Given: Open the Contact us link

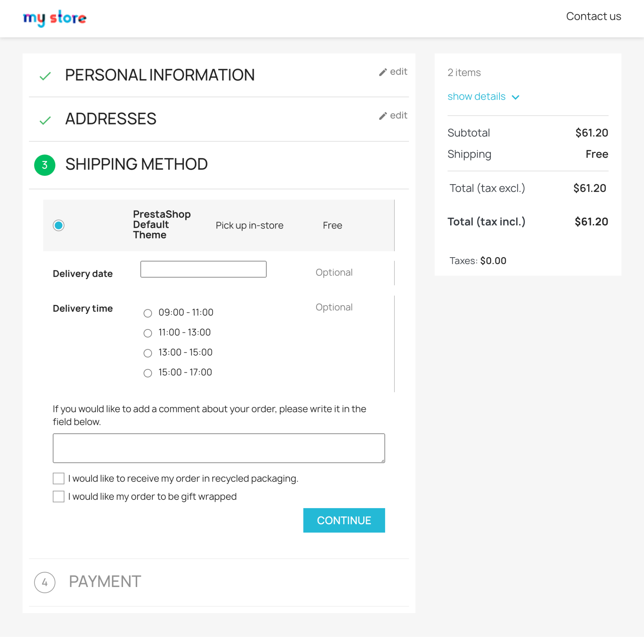Looking at the screenshot, I should pos(593,16).
